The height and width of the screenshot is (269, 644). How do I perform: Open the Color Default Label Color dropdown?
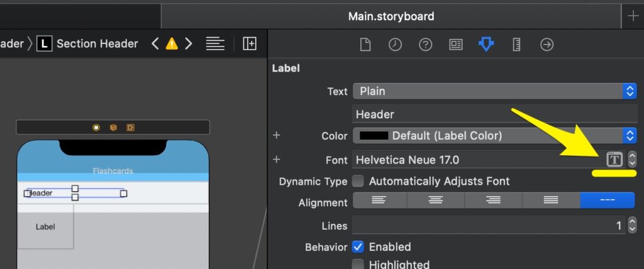click(494, 136)
